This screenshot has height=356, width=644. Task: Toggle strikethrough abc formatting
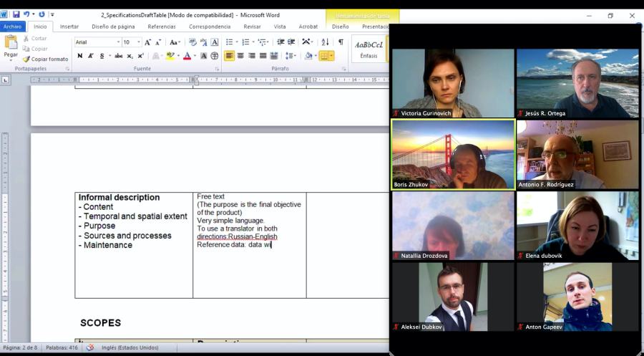(119, 56)
